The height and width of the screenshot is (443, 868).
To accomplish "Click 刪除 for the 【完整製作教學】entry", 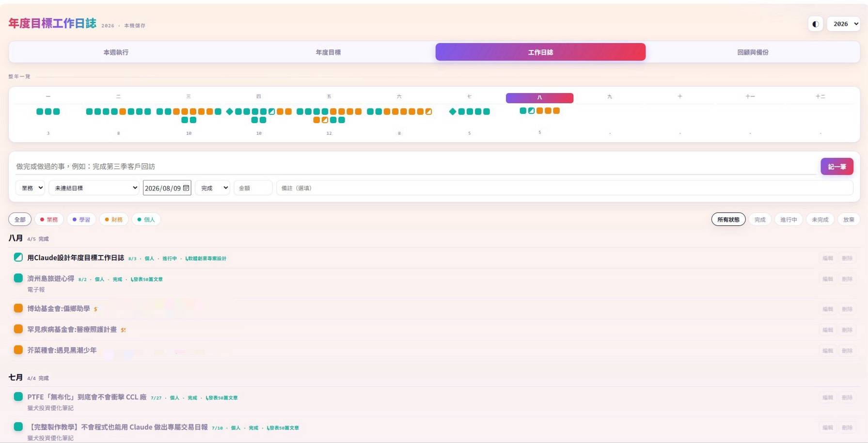I will pyautogui.click(x=847, y=427).
